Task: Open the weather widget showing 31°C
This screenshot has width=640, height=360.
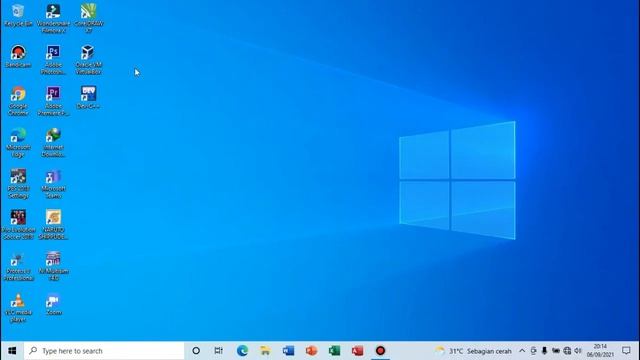Action: pyautogui.click(x=473, y=351)
